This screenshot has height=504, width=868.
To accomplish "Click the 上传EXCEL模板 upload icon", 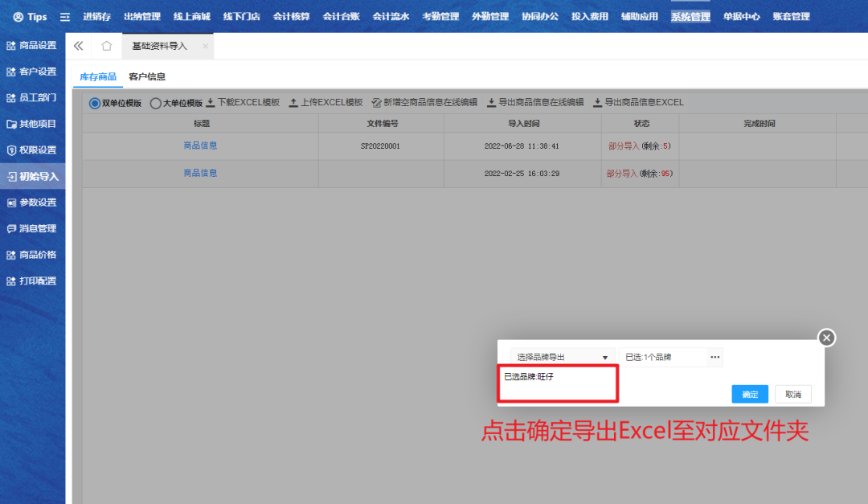I will pyautogui.click(x=293, y=103).
